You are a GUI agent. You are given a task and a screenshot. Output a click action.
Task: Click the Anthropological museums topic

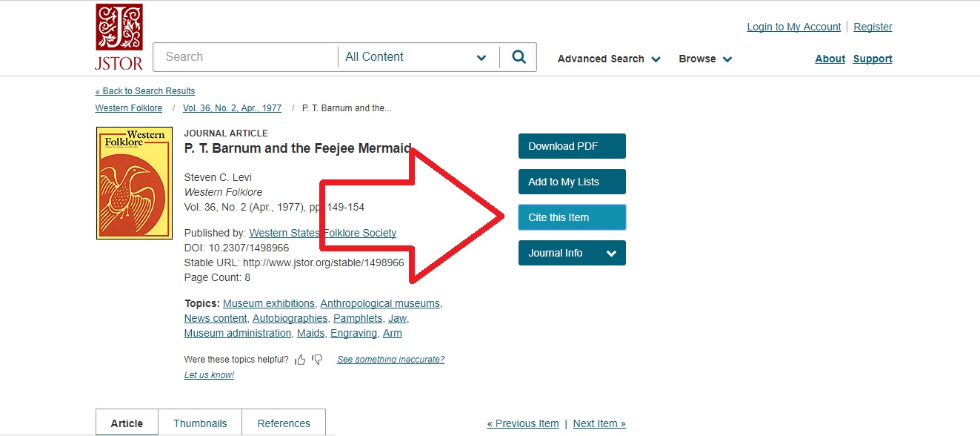tap(380, 303)
